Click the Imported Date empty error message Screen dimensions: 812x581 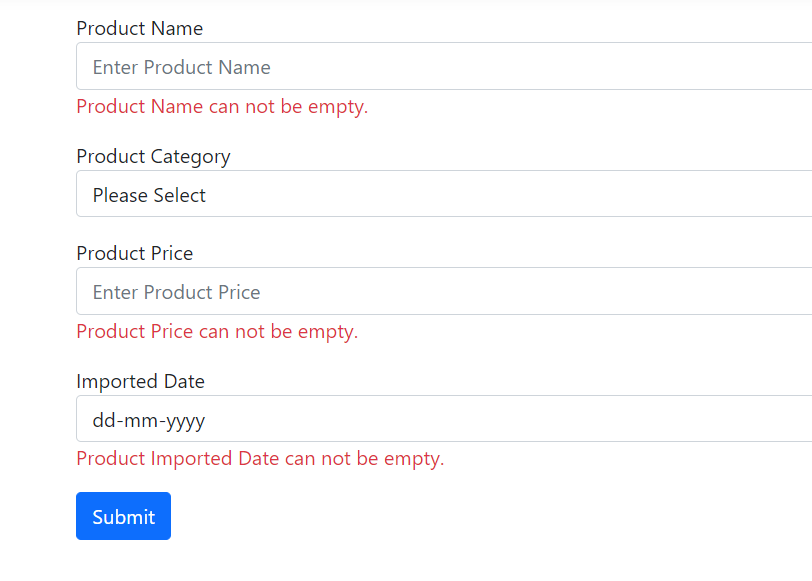[260, 459]
